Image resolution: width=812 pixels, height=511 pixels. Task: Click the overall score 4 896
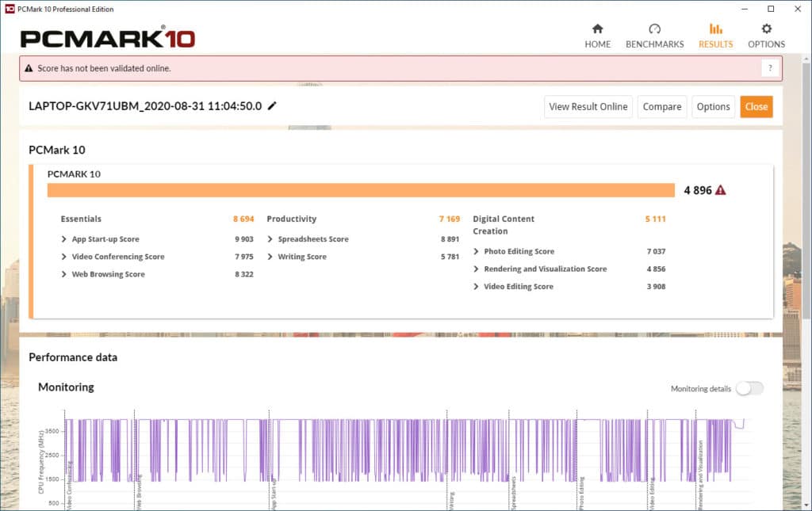tap(698, 190)
